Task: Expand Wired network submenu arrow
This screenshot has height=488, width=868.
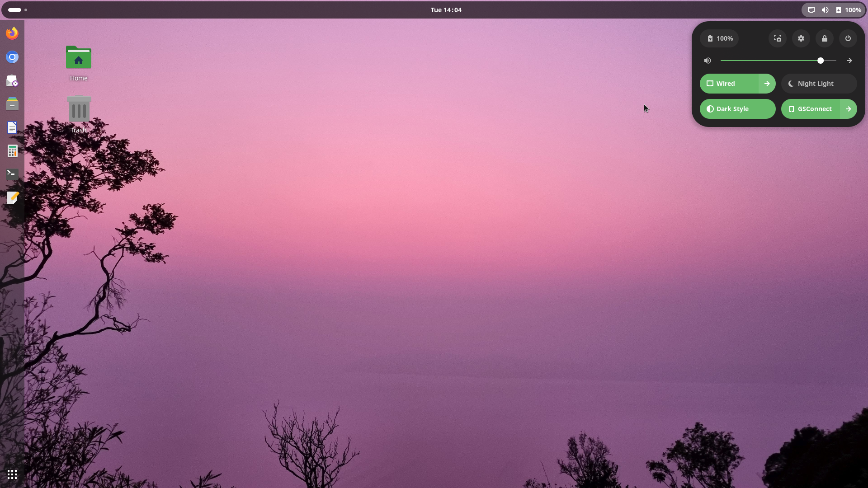Action: click(767, 84)
